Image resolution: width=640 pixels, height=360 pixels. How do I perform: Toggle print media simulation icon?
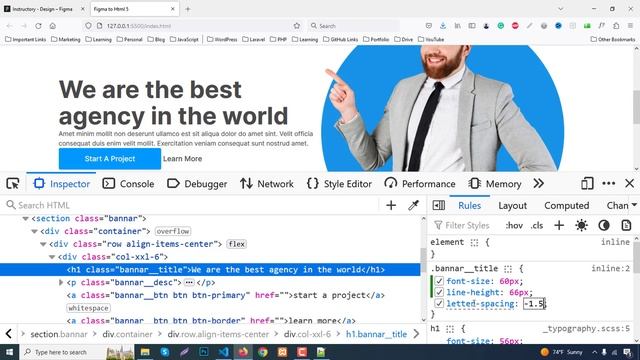click(x=626, y=225)
